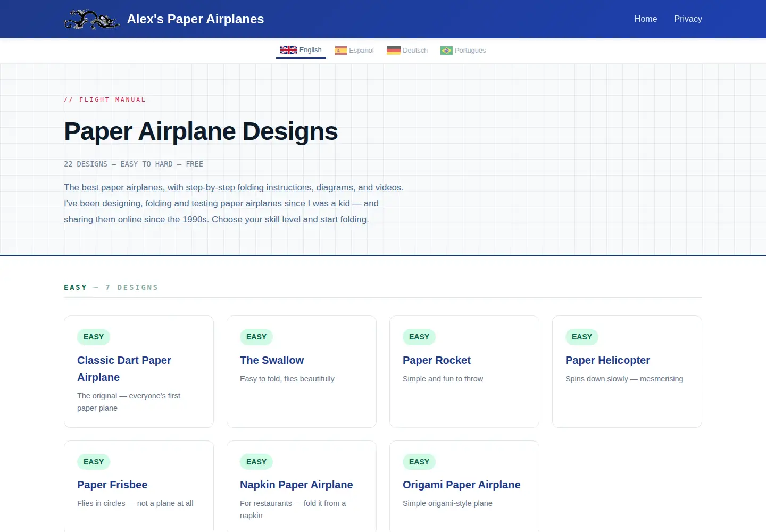This screenshot has height=532, width=766.
Task: Click 'Simple origami-style plane' description
Action: (x=447, y=503)
